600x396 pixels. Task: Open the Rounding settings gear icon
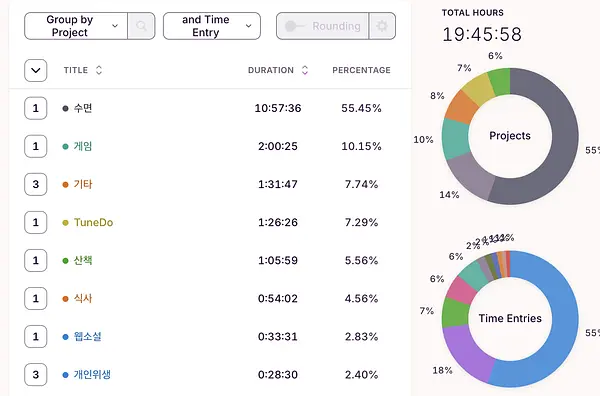(x=382, y=26)
